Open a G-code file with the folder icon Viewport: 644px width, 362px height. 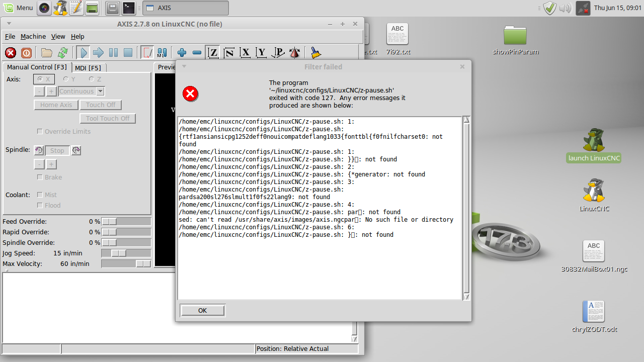[47, 52]
